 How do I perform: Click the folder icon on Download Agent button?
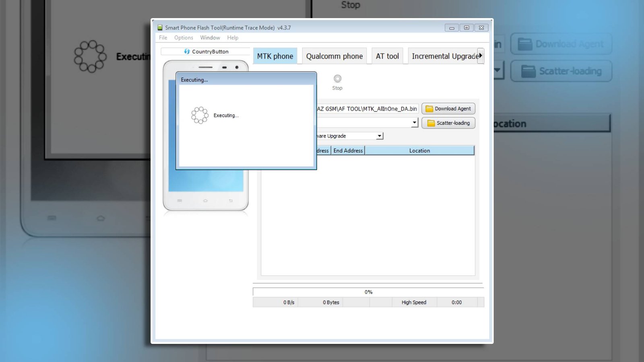[430, 109]
